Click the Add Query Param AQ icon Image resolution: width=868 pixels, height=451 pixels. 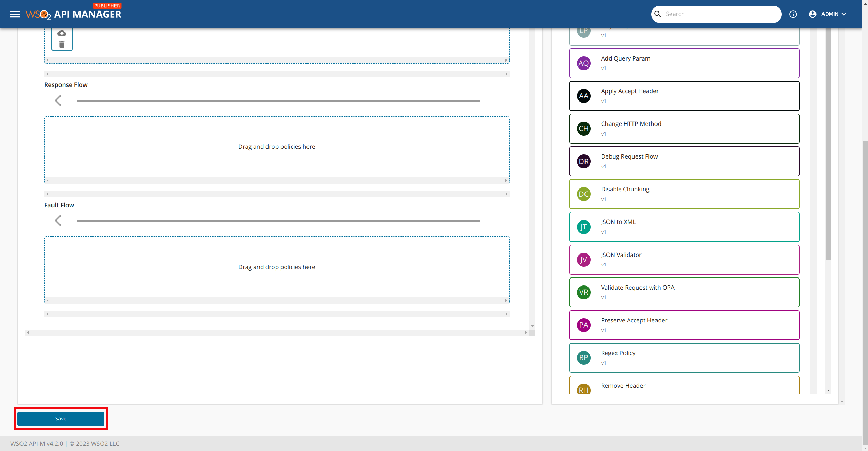tap(583, 63)
